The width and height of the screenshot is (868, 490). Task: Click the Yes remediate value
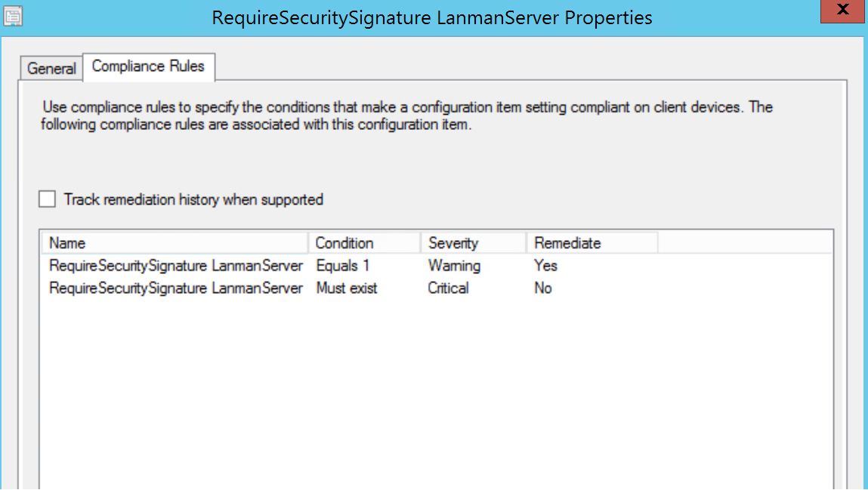point(545,266)
